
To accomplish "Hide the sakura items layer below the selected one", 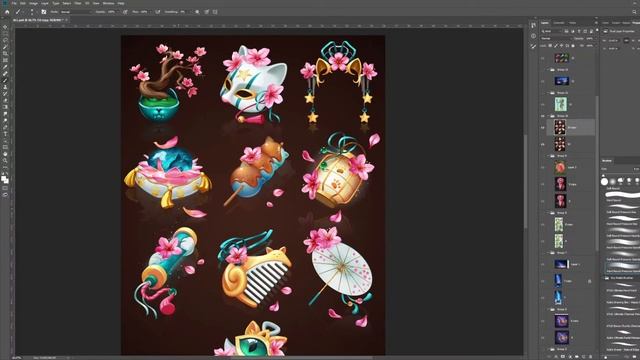I will (x=543, y=144).
